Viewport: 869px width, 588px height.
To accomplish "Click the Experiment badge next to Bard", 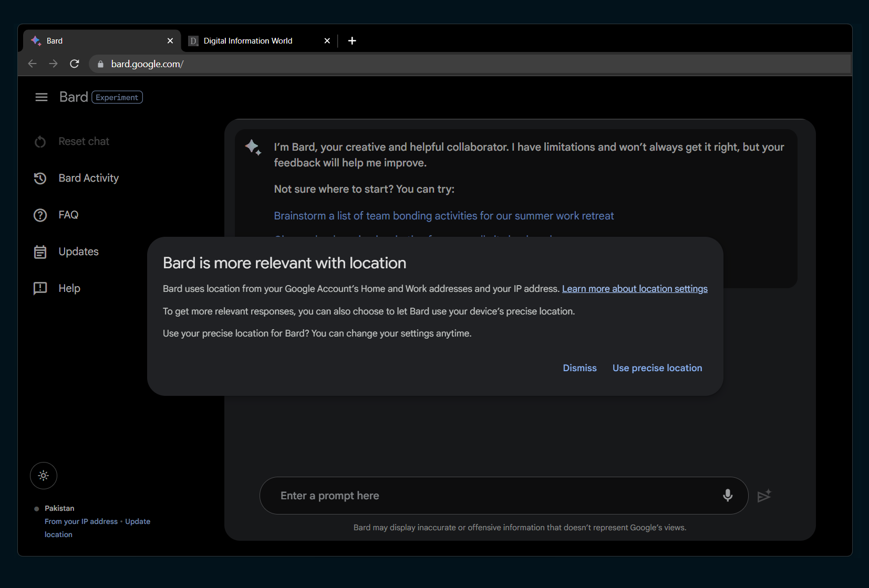I will (x=117, y=97).
